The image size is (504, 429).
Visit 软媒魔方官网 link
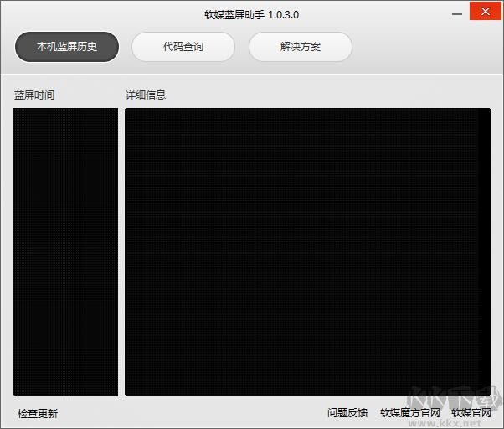[x=410, y=412]
